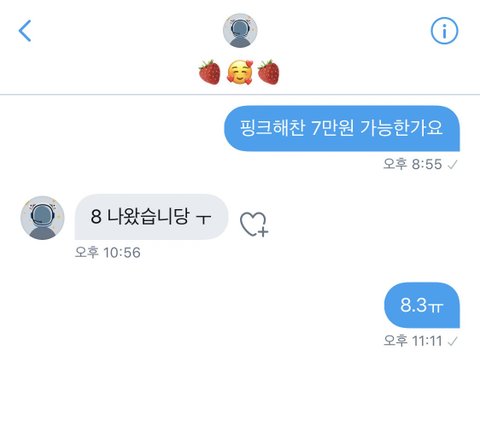Open conversation info via the circled i icon

tap(444, 31)
